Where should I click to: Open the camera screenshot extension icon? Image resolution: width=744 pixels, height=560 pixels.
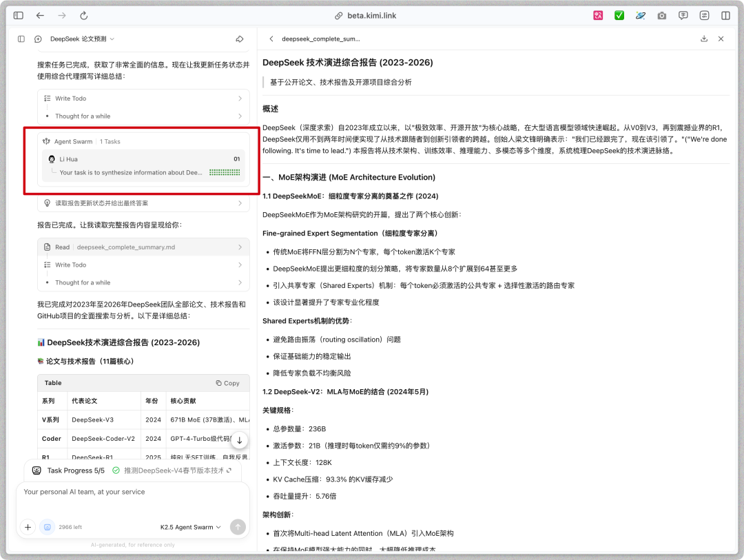[661, 15]
